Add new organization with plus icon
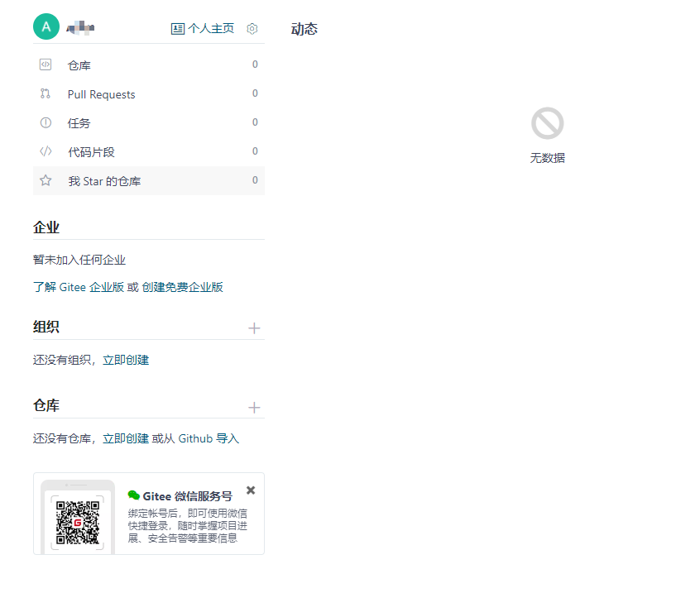 254,328
